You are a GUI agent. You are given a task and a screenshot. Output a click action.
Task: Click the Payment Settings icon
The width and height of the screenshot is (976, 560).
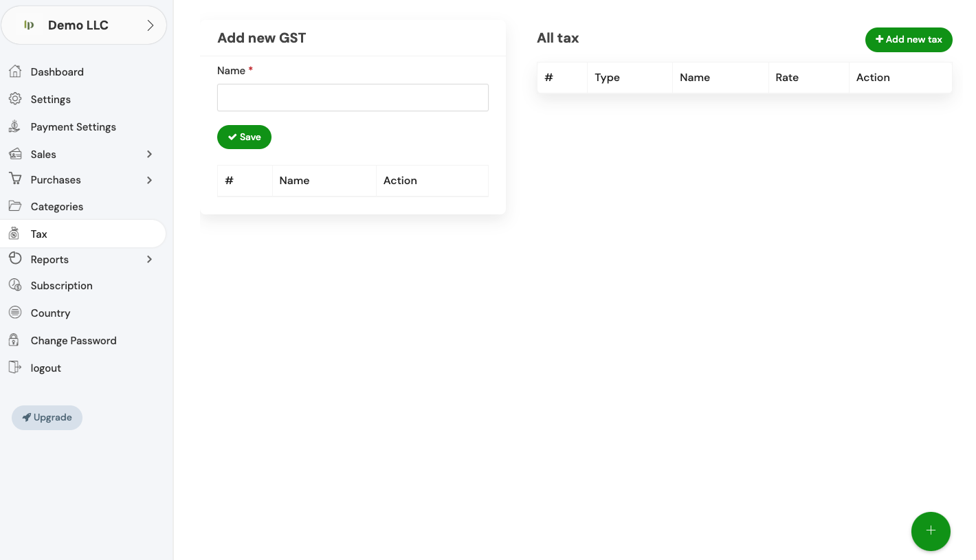coord(15,126)
